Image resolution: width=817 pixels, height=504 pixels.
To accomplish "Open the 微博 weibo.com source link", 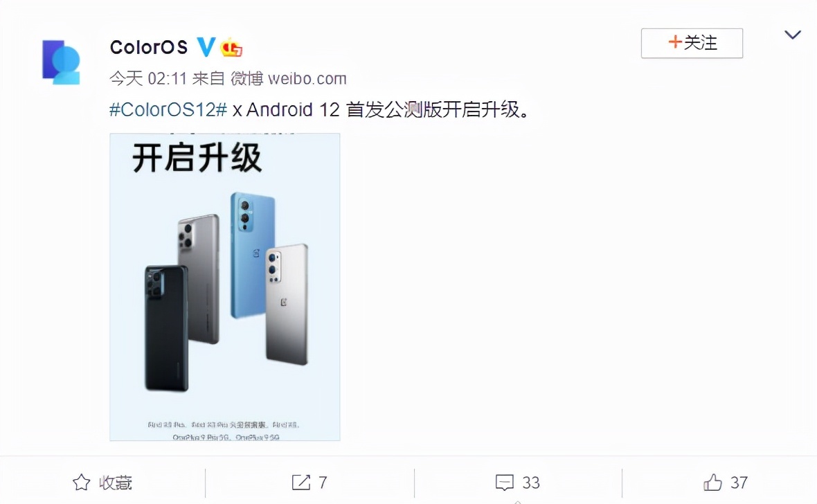I will pos(288,79).
